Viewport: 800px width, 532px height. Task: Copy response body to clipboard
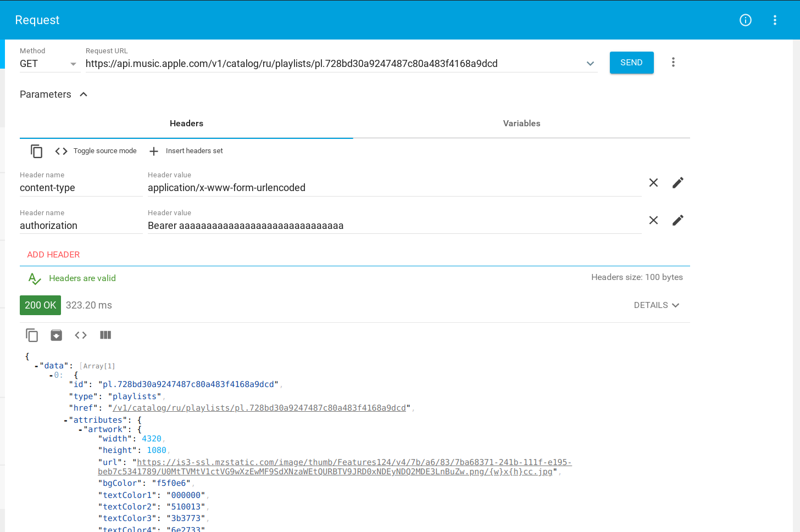coord(32,335)
